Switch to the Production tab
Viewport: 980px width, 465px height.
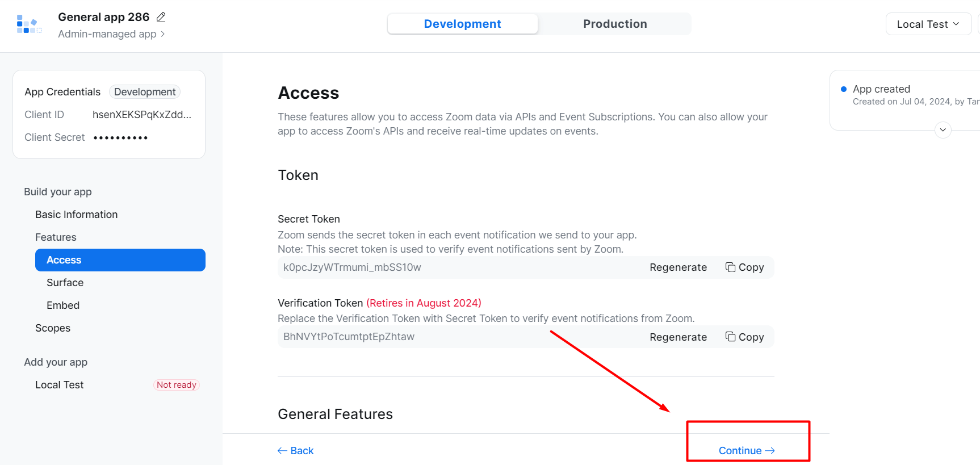point(614,24)
